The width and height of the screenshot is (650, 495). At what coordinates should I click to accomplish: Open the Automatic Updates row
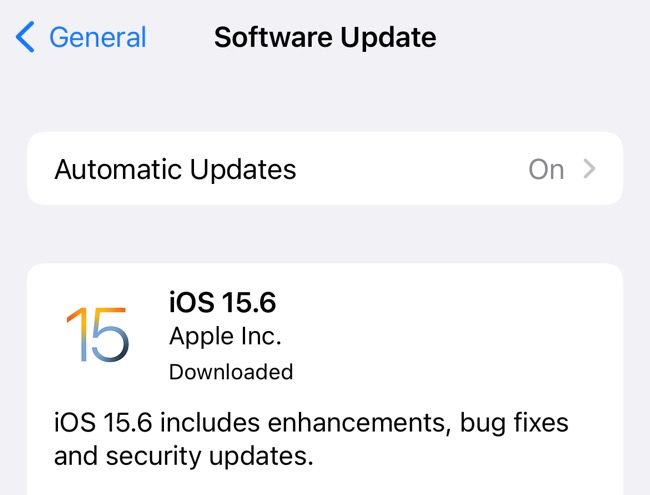coord(325,169)
